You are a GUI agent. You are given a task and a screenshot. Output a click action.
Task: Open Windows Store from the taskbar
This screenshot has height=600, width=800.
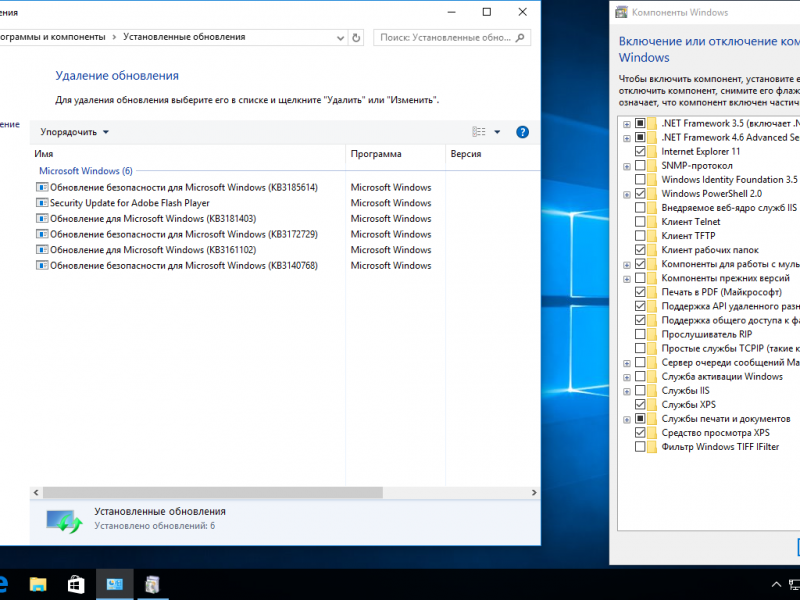[x=76, y=585]
